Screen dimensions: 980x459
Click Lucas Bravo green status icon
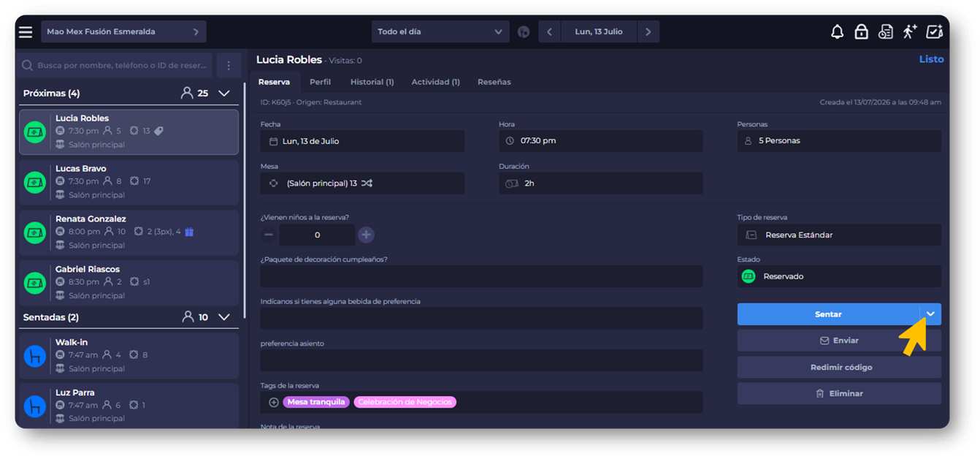[35, 182]
